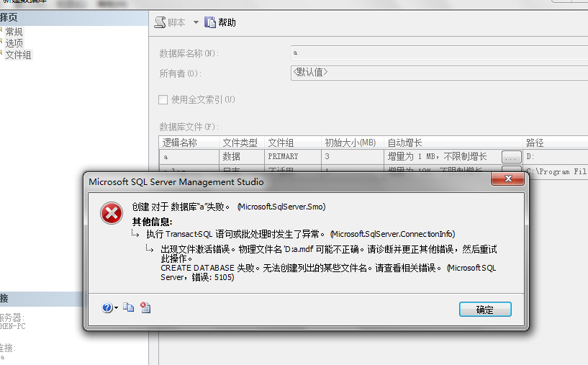
Task: Click the 初始大小(MB) column header
Action: click(353, 143)
